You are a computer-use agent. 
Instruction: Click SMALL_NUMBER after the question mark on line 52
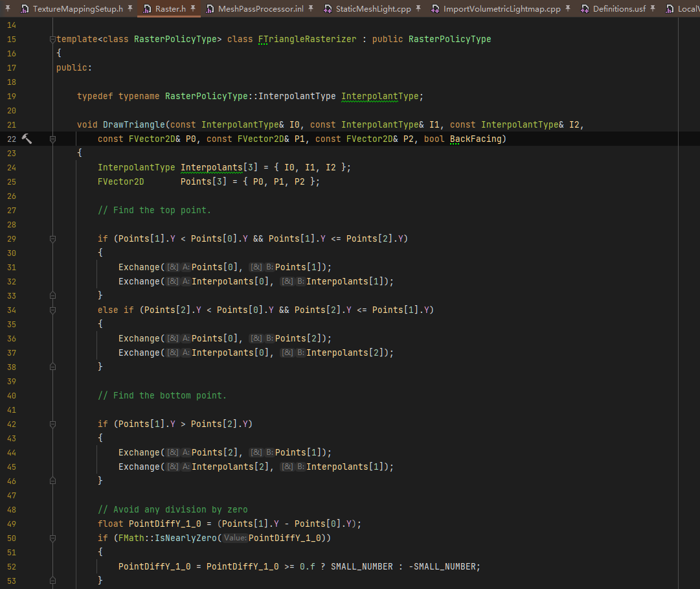coord(362,567)
